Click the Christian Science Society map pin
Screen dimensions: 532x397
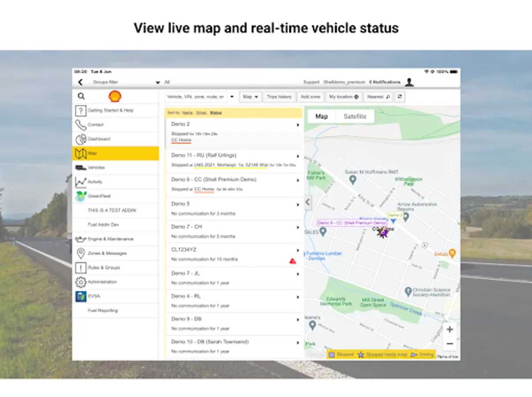(x=408, y=292)
